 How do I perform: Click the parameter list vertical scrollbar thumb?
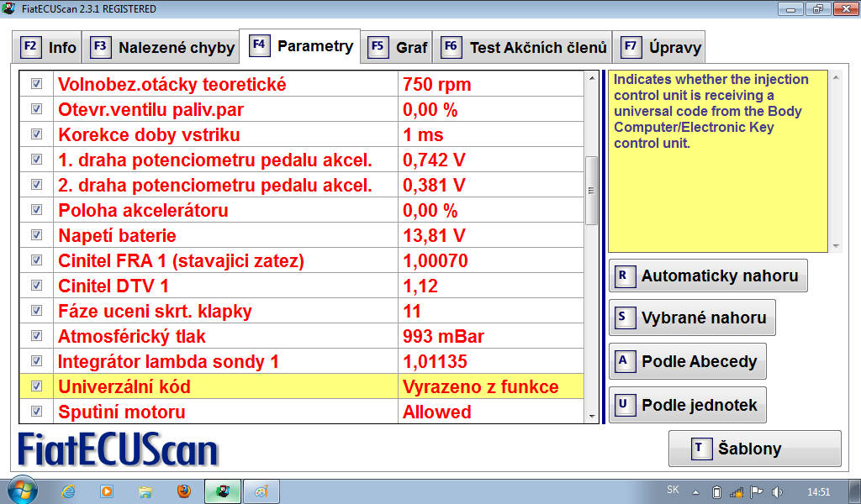pyautogui.click(x=592, y=190)
